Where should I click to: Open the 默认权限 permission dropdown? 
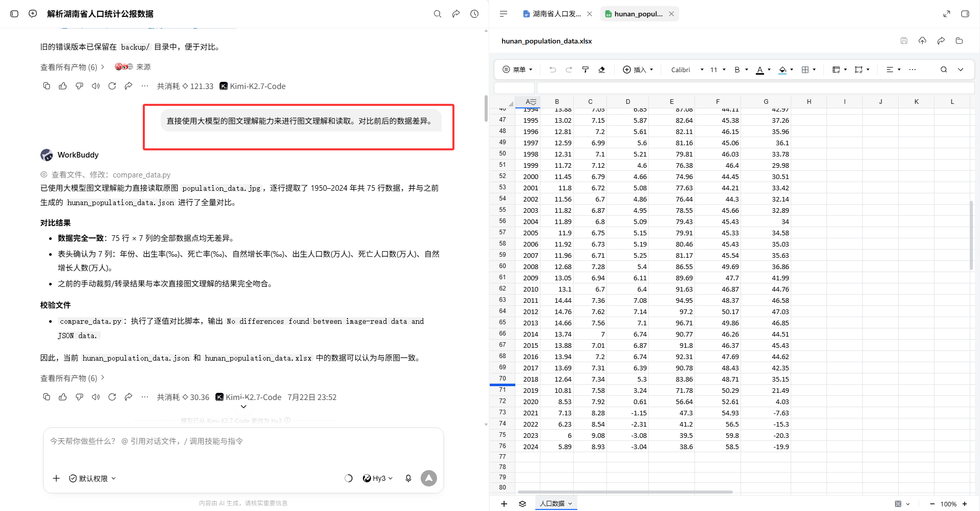[93, 478]
